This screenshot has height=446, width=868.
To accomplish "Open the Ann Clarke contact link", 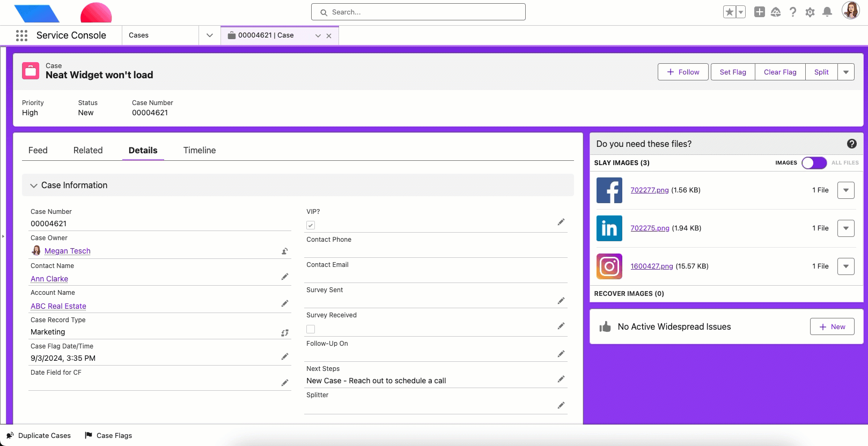I will (49, 279).
